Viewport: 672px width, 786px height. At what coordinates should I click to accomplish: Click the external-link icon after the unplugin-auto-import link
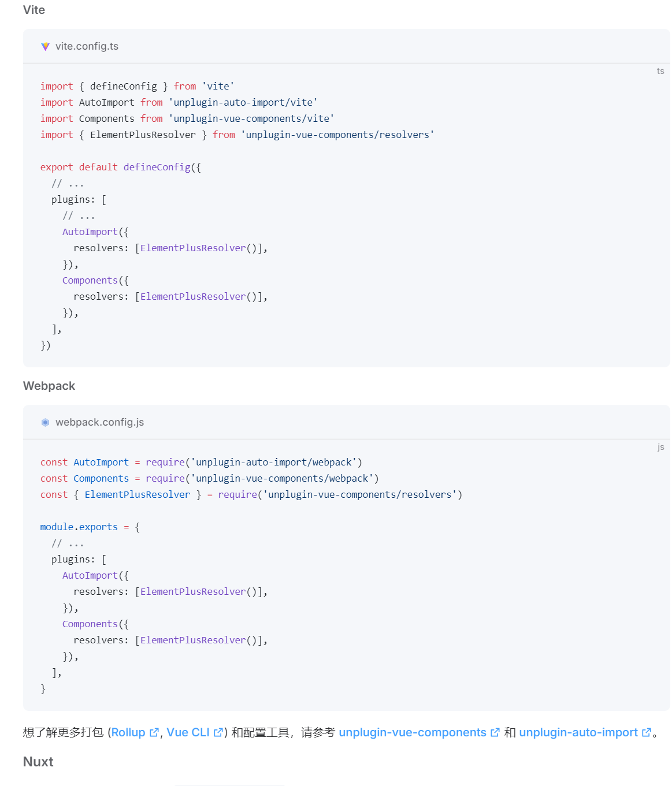tap(646, 733)
